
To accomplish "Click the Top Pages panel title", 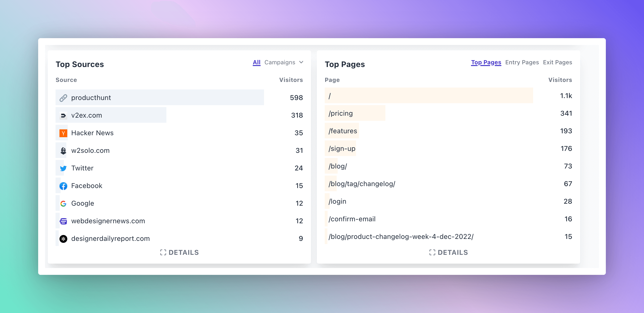I will coord(345,64).
